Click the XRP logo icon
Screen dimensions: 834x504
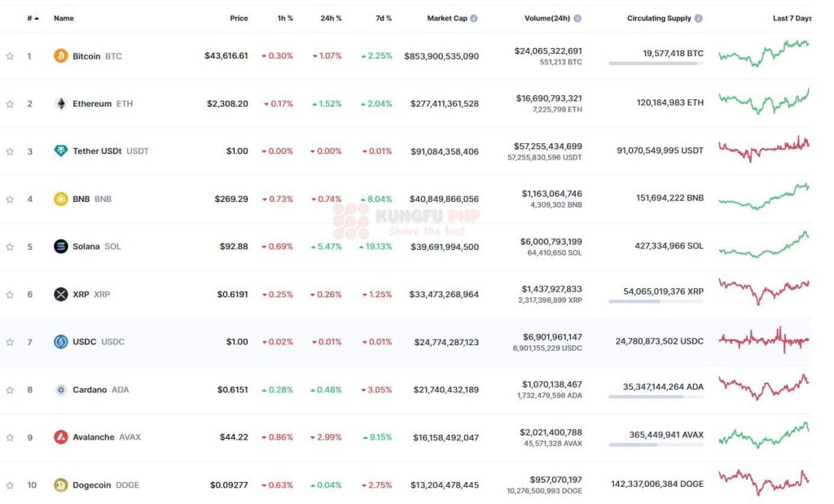coord(60,294)
